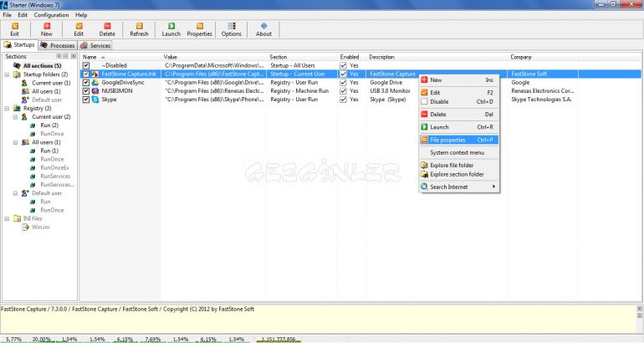Click the collapse-all button in Sections header
This screenshot has height=343, width=644.
65,56
